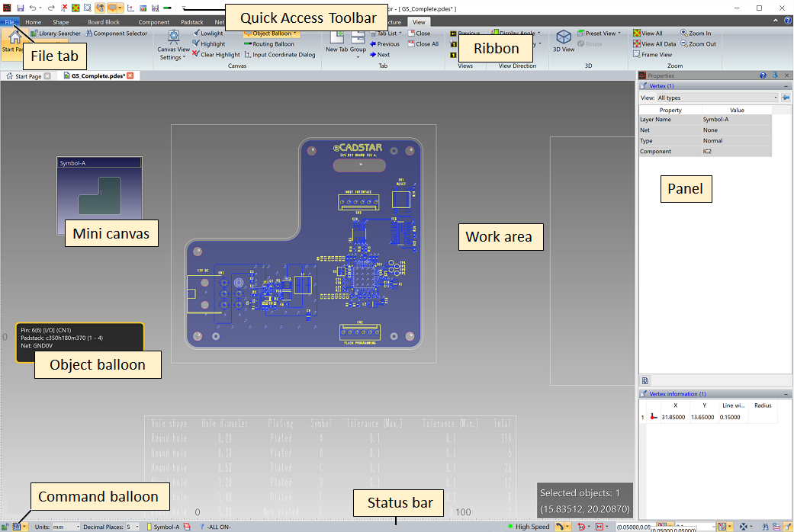Select the Layer Name property row

pyautogui.click(x=706, y=120)
